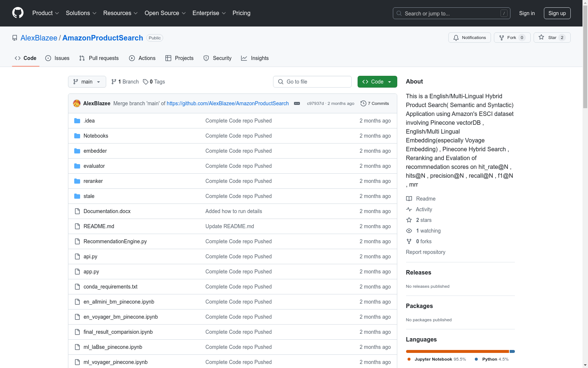Click the Sign up button
The image size is (588, 368).
coord(557,13)
